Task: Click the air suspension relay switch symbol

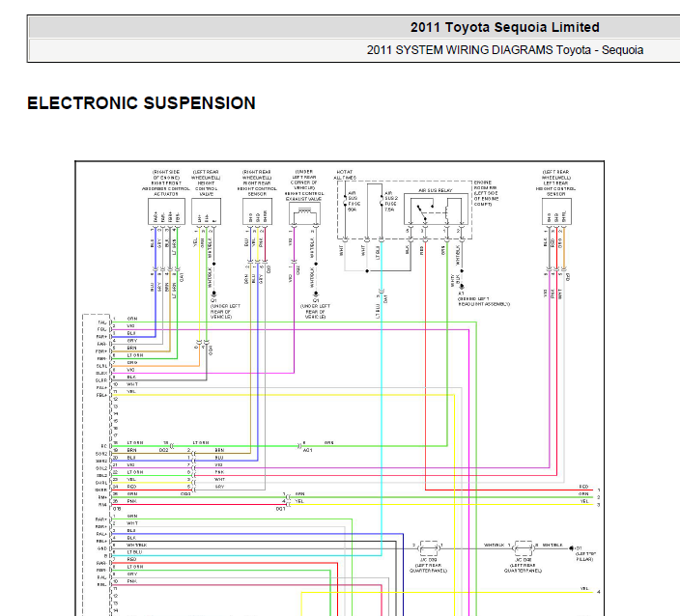Action: click(423, 210)
